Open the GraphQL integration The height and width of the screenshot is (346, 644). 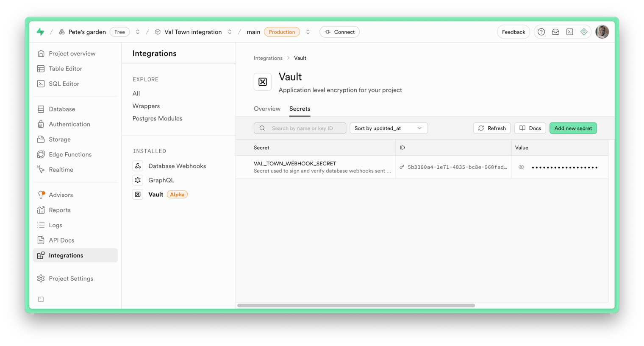click(x=161, y=180)
